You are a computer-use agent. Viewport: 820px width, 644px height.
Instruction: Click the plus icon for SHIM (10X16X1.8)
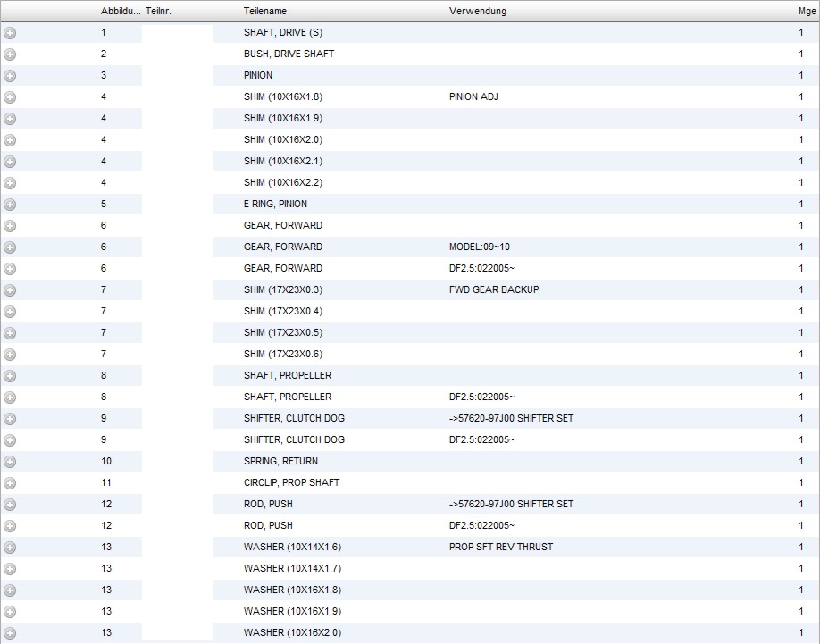click(x=10, y=97)
